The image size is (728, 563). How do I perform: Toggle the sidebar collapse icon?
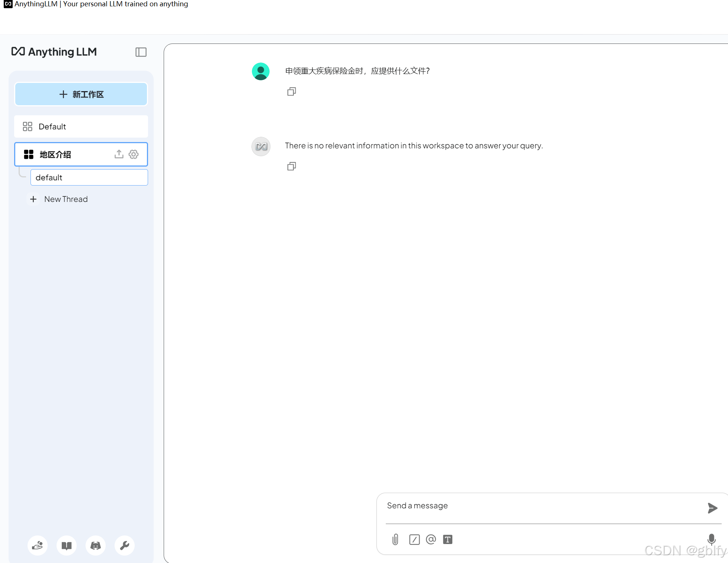tap(141, 52)
